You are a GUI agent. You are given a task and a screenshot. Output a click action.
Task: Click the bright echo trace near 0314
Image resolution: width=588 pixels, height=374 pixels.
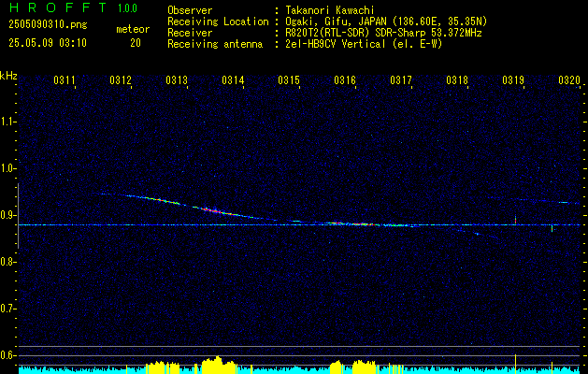pyautogui.click(x=218, y=211)
